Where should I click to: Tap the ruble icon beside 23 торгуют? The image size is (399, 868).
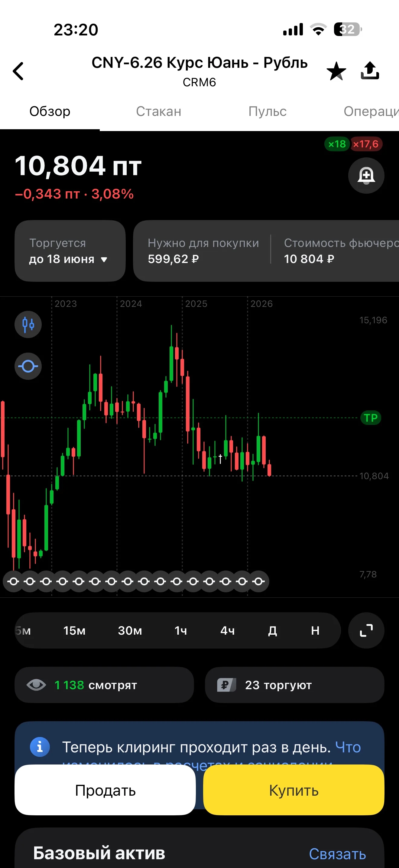(226, 685)
